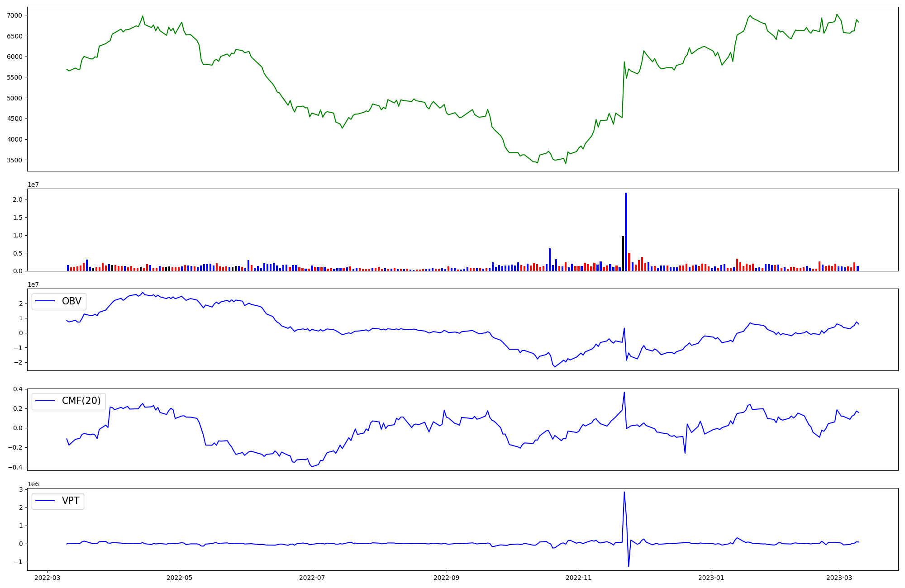The height and width of the screenshot is (588, 905).
Task: Click the 2022-05 x-axis date label
Action: (x=180, y=577)
